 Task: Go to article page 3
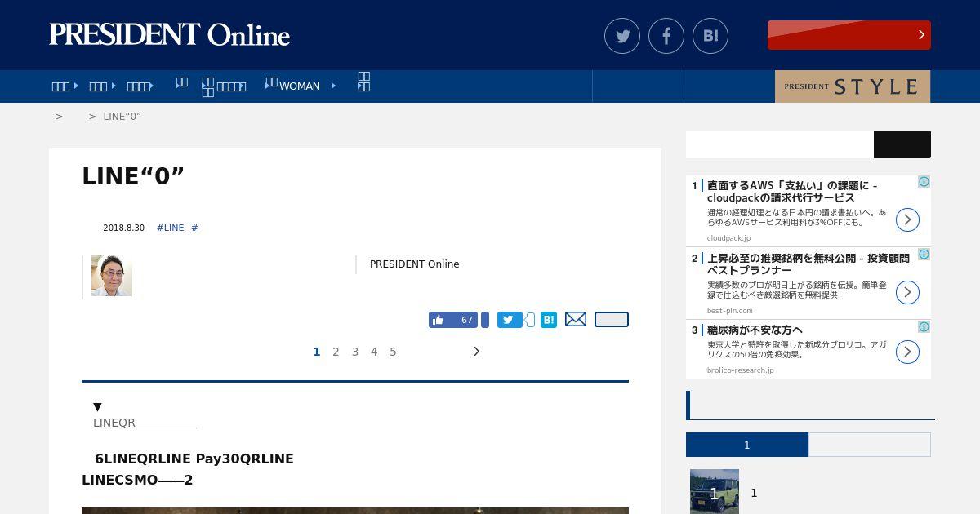point(355,352)
